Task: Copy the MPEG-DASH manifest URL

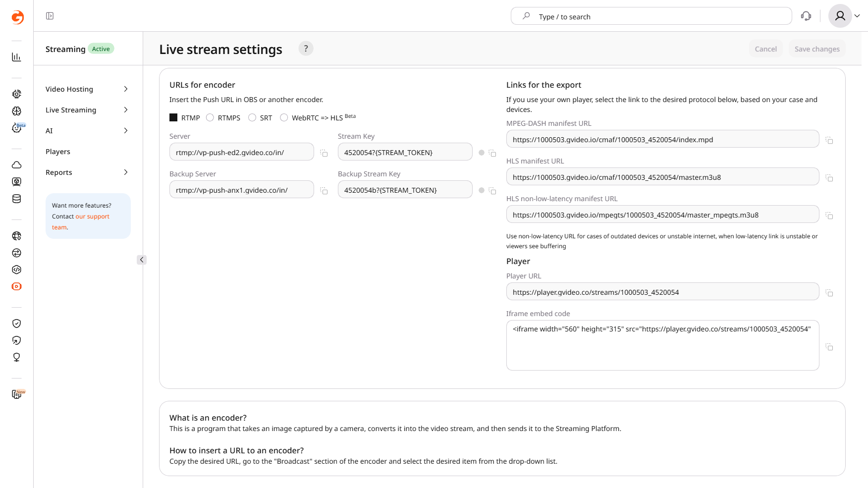Action: tap(829, 140)
